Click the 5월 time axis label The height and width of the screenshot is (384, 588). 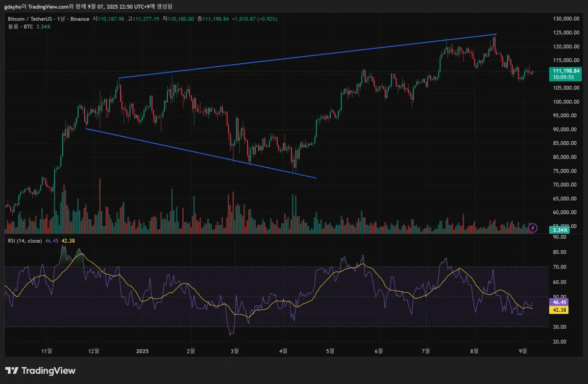coord(330,351)
